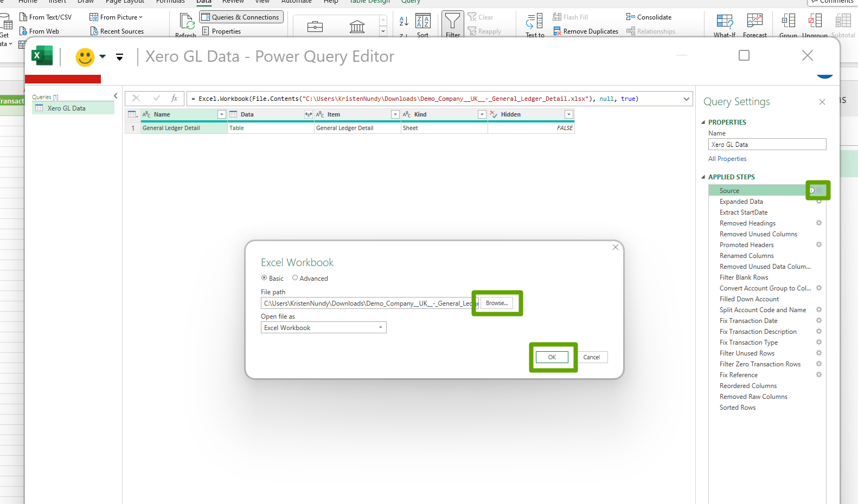
Task: Click the Browse... button
Action: (x=497, y=303)
